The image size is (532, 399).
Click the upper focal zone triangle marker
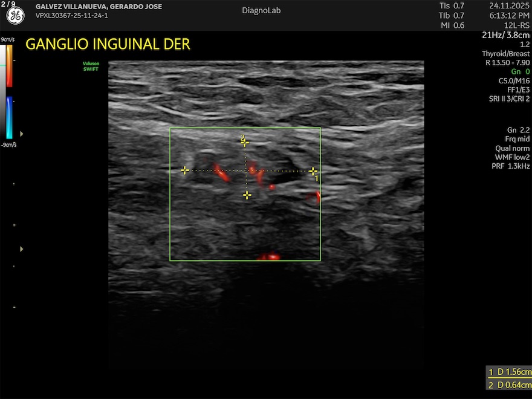(x=22, y=134)
